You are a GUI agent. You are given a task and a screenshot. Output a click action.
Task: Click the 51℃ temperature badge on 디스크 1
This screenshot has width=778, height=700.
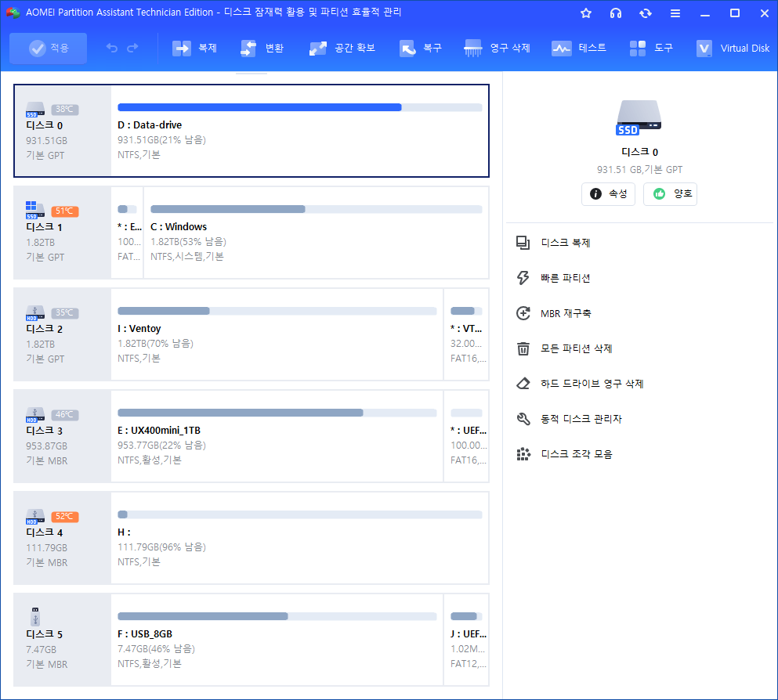coord(65,211)
